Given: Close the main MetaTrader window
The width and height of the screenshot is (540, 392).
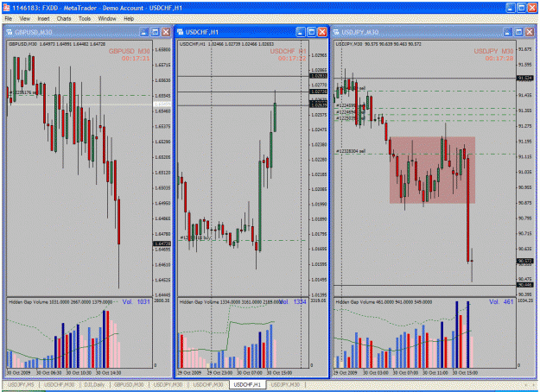Looking at the screenshot, I should pos(532,8).
